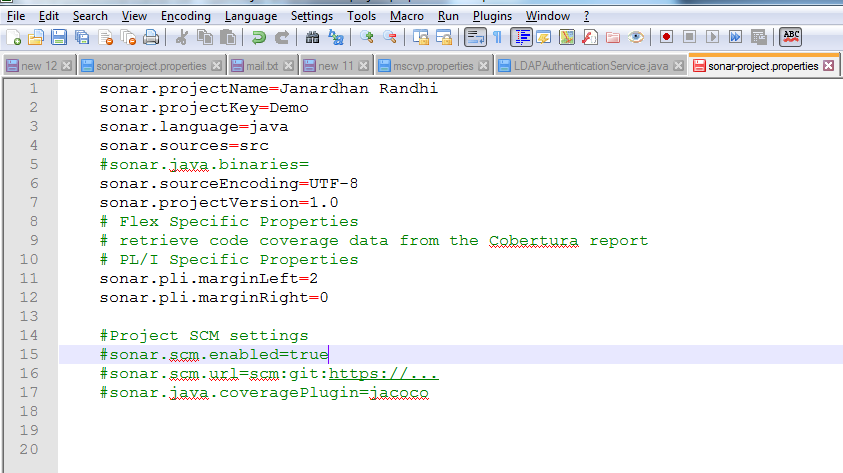This screenshot has height=473, width=843.
Task: Toggle the monitoring eye icon
Action: tap(636, 37)
